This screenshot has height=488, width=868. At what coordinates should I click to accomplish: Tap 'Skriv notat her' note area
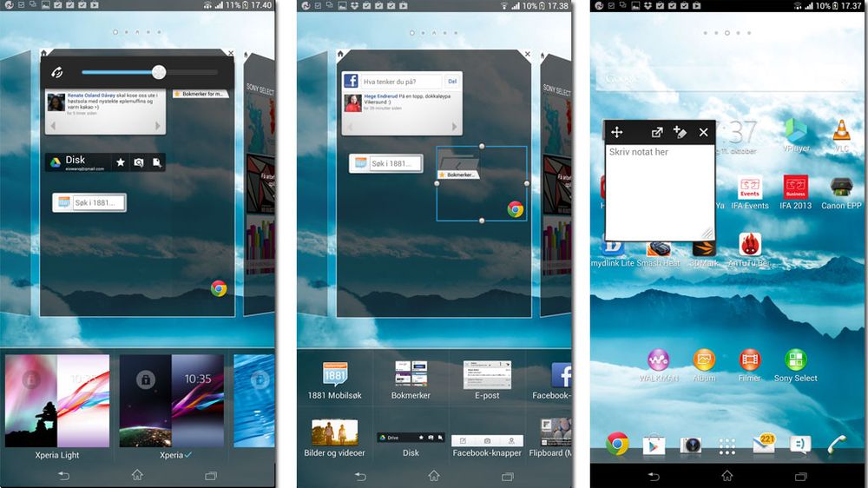659,192
